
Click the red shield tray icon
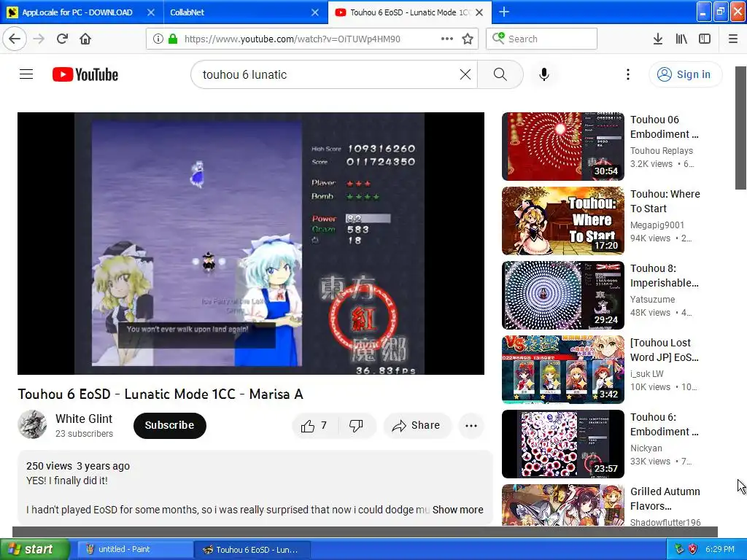pyautogui.click(x=692, y=550)
